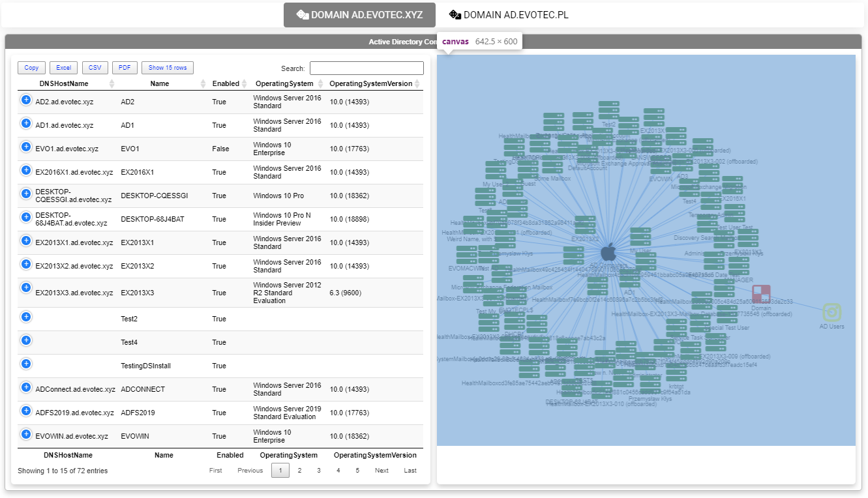Image resolution: width=868 pixels, height=498 pixels.
Task: Select the DOMAIN AD.EVOTEC.XYZ tab
Action: click(359, 14)
